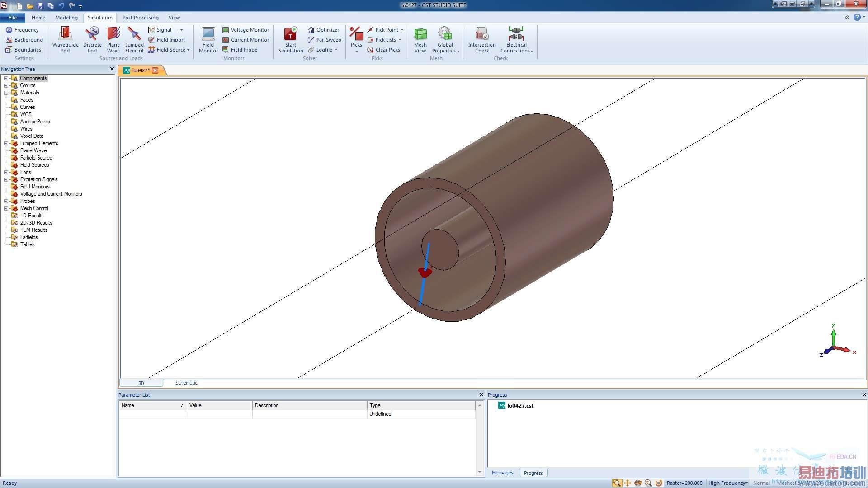Click the Save icon in title bar
This screenshot has width=868, height=488.
coord(40,5)
